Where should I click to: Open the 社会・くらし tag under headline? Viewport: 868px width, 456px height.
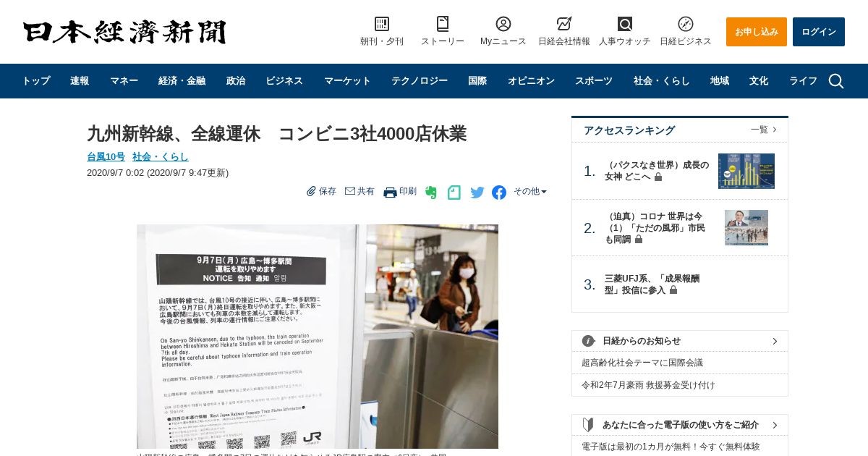[x=161, y=156]
